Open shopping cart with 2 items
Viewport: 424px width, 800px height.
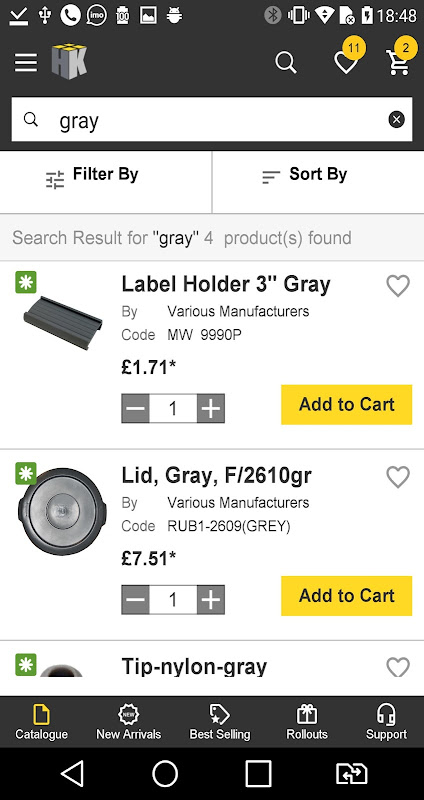point(399,60)
